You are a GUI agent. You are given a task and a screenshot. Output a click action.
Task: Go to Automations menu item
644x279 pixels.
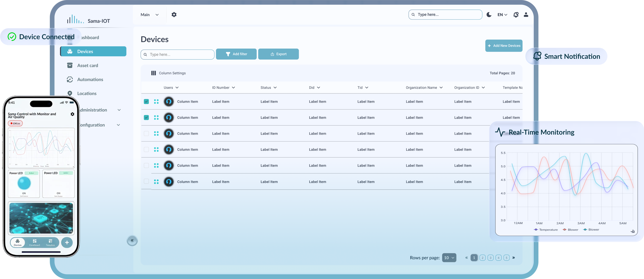pyautogui.click(x=90, y=80)
